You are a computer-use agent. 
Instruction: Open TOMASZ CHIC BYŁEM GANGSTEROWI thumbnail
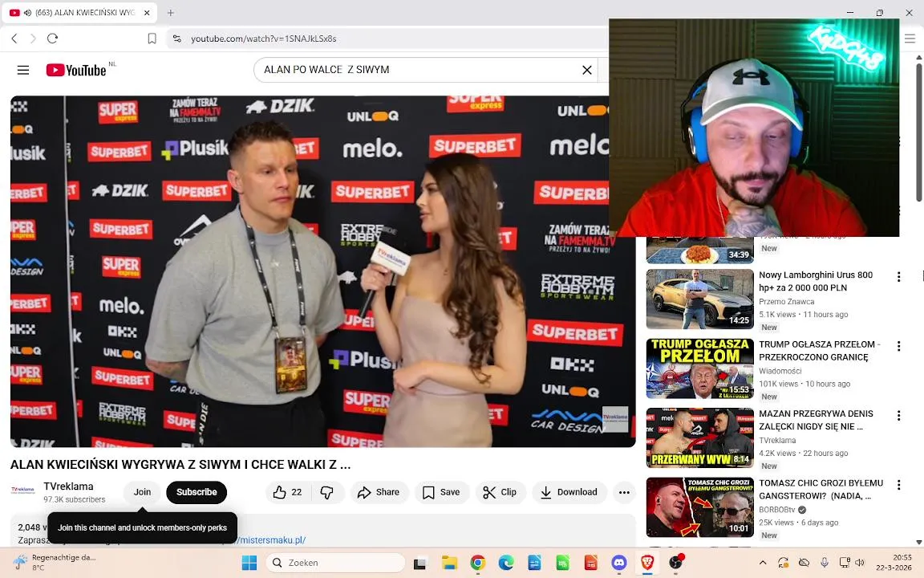pyautogui.click(x=700, y=507)
